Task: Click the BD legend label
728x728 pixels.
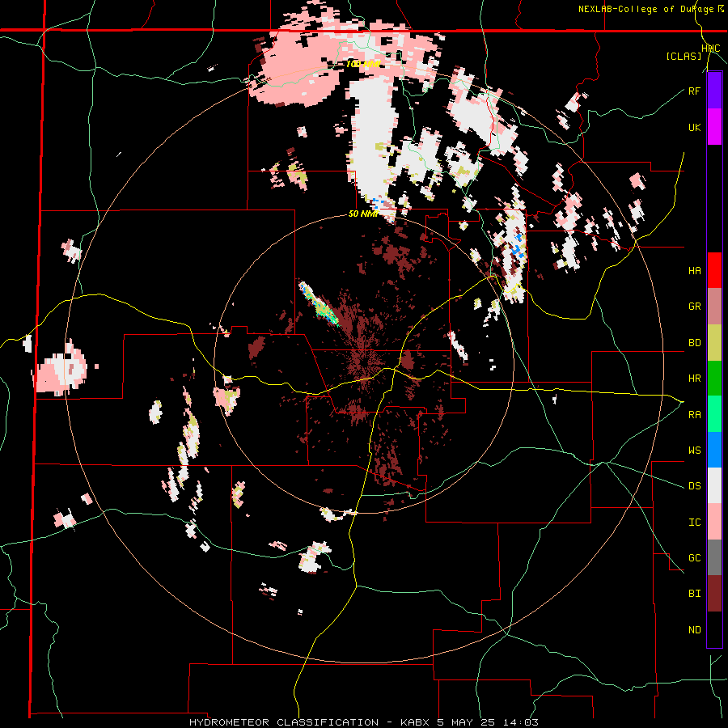Action: point(694,343)
